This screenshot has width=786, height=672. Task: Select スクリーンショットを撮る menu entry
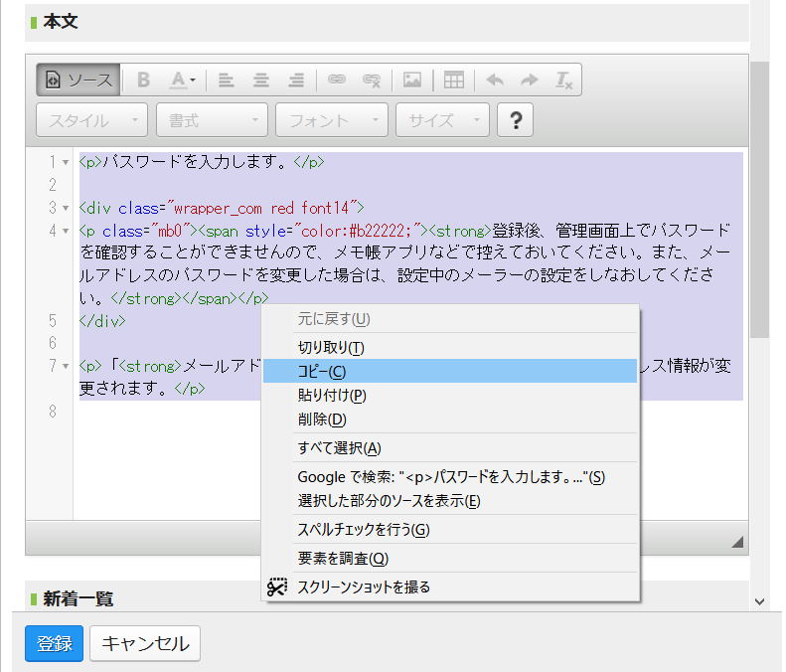point(450,587)
